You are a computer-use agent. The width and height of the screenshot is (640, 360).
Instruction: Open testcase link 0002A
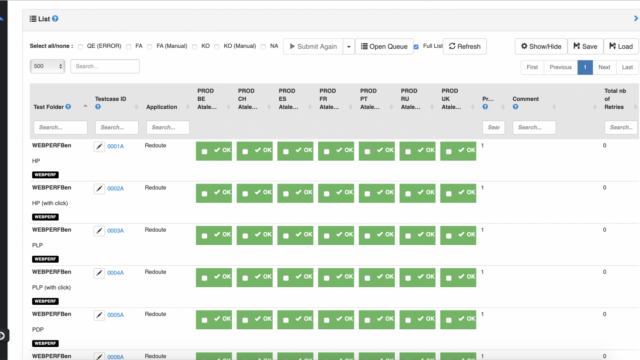click(x=116, y=188)
